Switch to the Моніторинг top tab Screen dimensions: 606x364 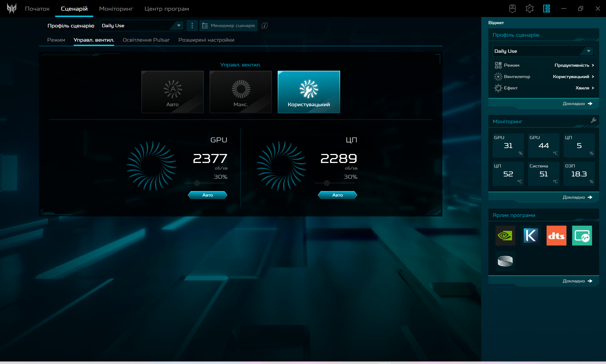(x=116, y=9)
